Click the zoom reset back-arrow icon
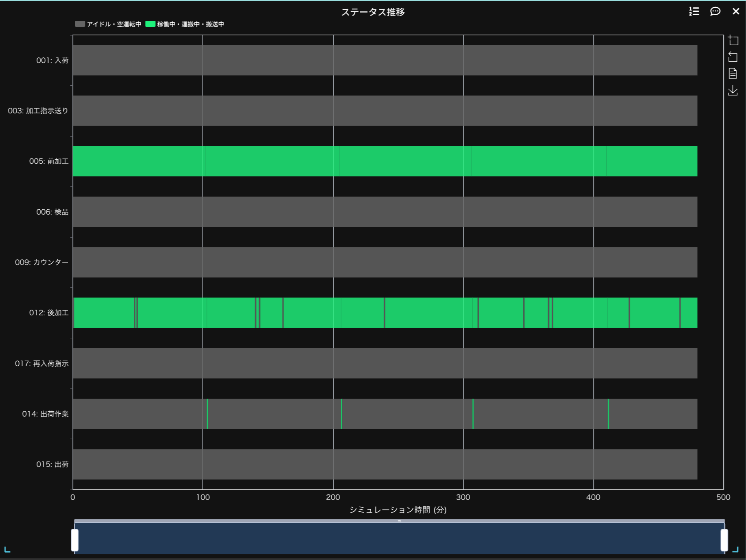This screenshot has height=560, width=746. pyautogui.click(x=733, y=57)
